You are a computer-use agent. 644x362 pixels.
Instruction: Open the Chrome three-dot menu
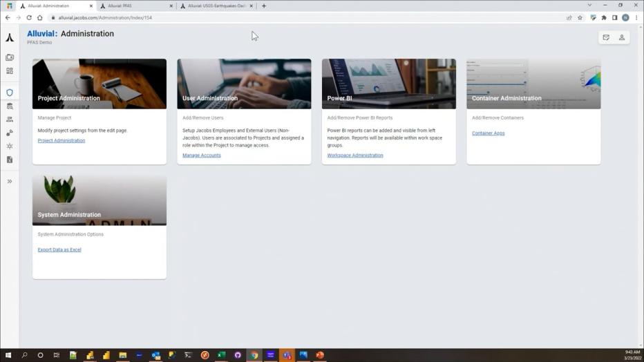(636, 18)
